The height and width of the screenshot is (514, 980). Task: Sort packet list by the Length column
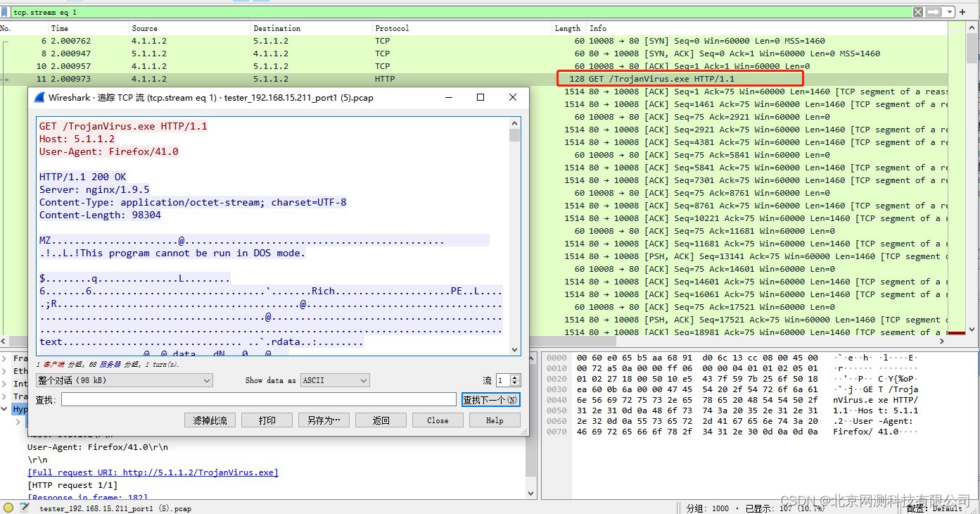(569, 28)
